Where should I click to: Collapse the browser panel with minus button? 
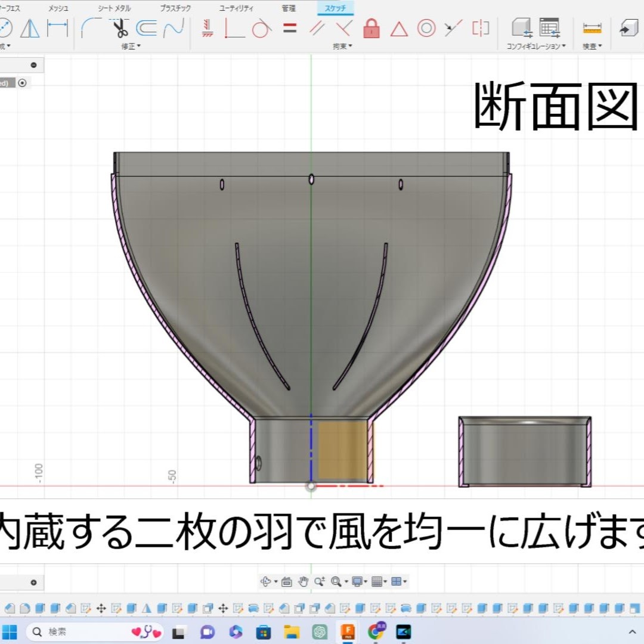point(34,65)
